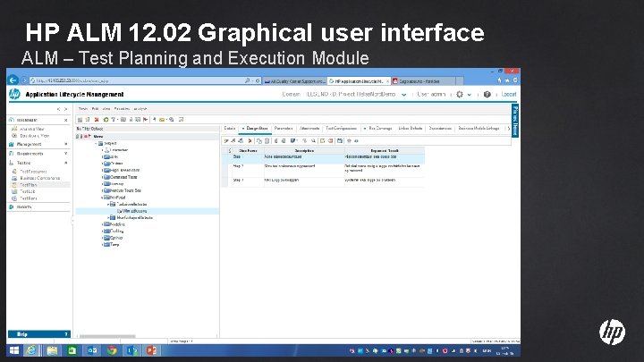Open the help question mark icon in the header
Viewport: 644px width, 362px height.
[487, 95]
